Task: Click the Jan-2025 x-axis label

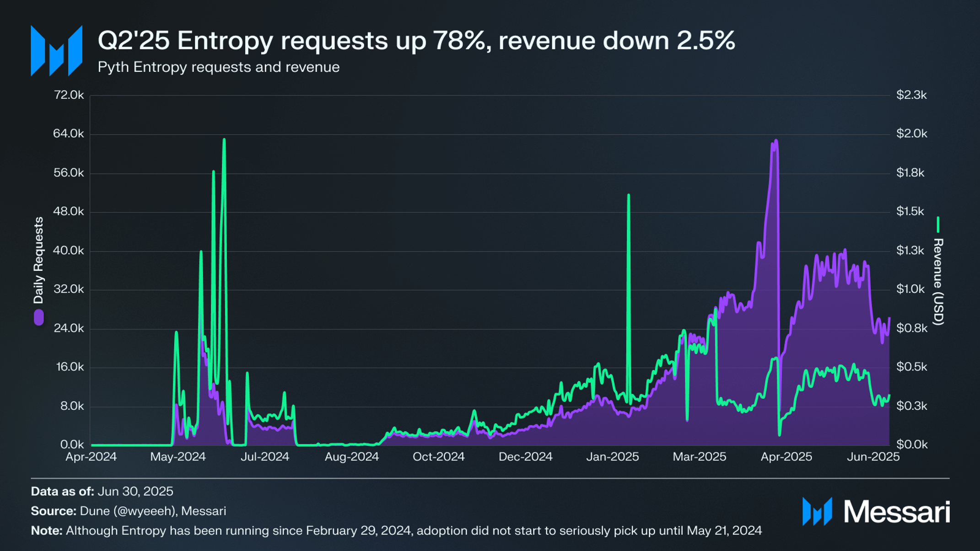Action: 613,457
